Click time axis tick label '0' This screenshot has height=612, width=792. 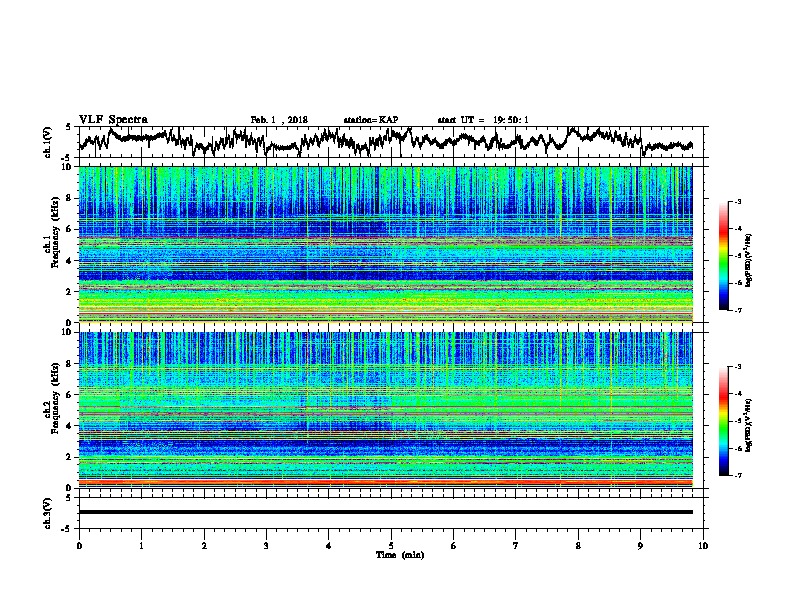tap(79, 546)
